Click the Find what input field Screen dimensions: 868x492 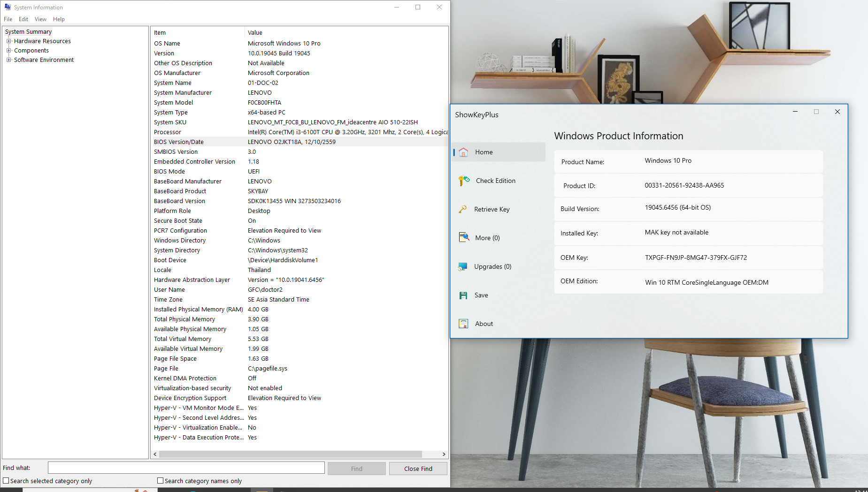click(x=186, y=468)
